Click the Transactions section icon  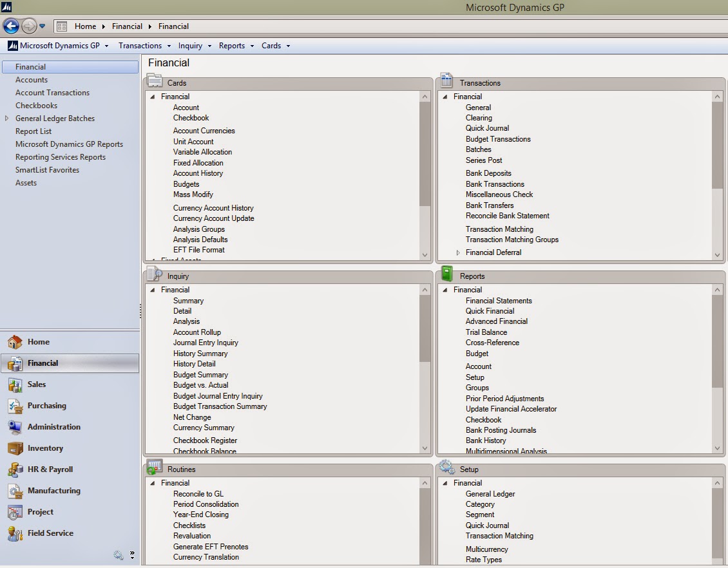point(446,80)
